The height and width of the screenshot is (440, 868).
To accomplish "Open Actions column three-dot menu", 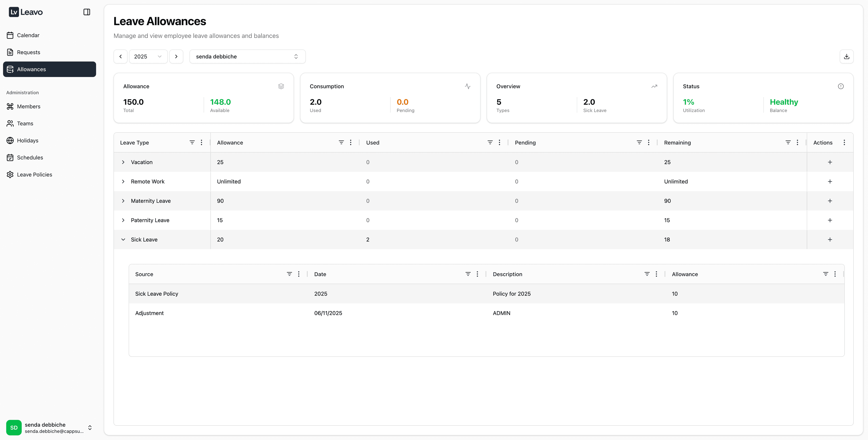I will click(844, 142).
